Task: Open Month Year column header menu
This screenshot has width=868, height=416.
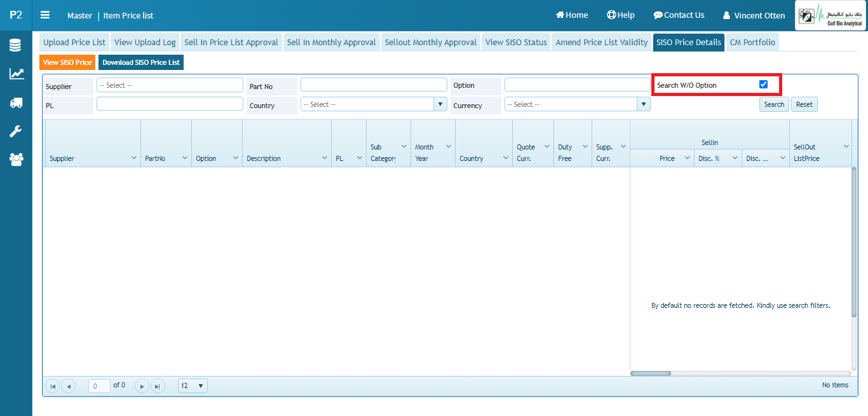Action: (449, 146)
